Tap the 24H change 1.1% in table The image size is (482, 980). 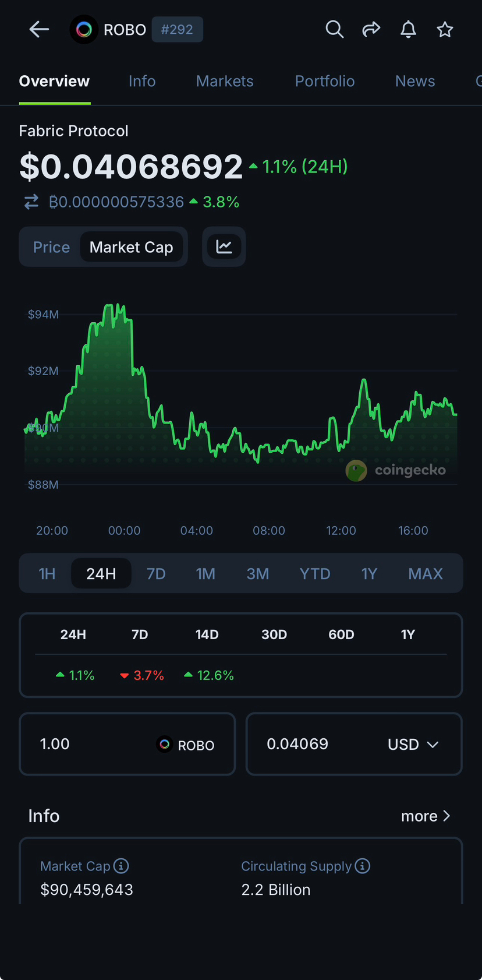click(x=75, y=675)
